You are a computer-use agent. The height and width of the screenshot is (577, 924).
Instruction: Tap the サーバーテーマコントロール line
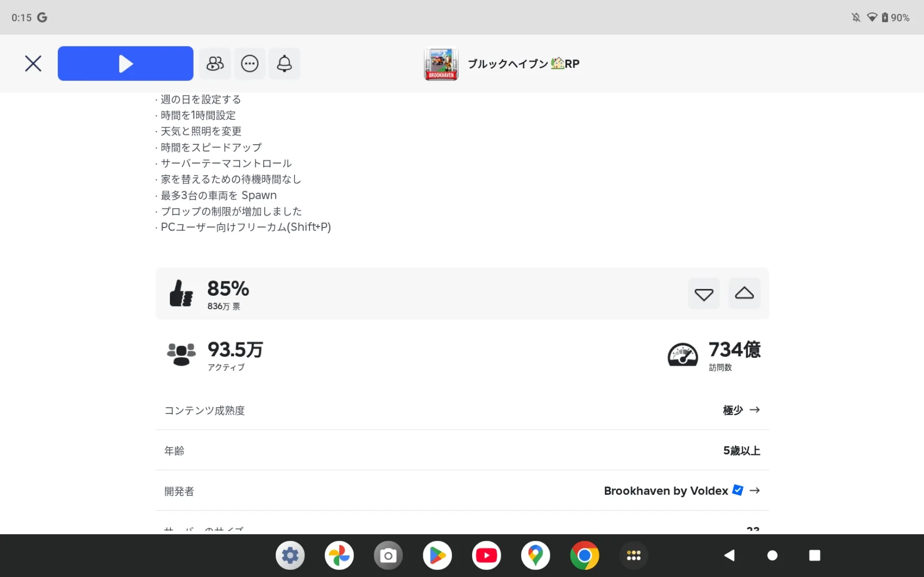point(224,164)
